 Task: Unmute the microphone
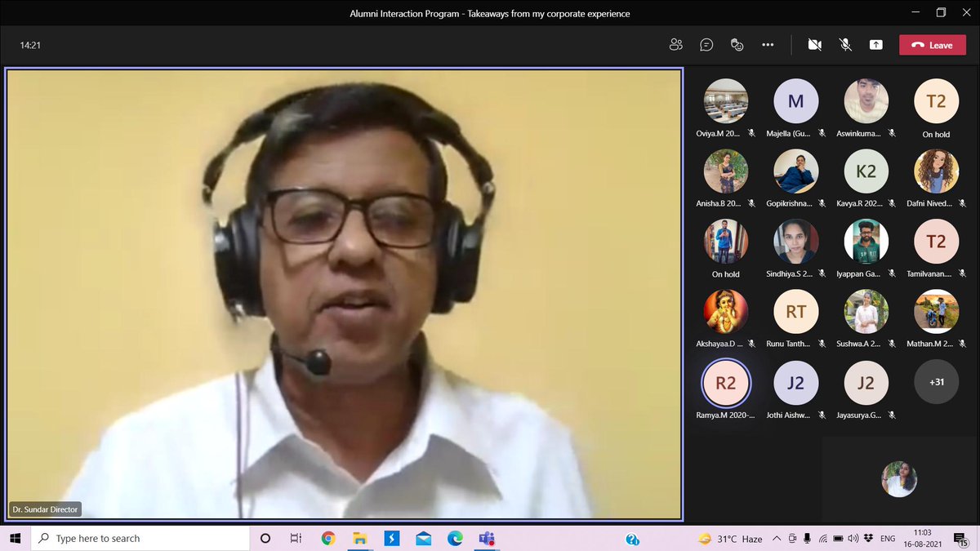(x=845, y=45)
